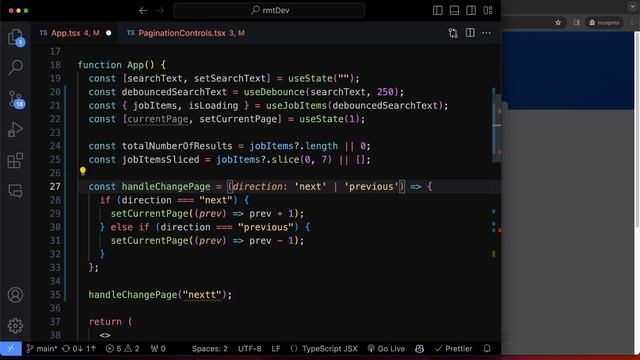Click totalNumberOfResults on line 24

point(177,146)
